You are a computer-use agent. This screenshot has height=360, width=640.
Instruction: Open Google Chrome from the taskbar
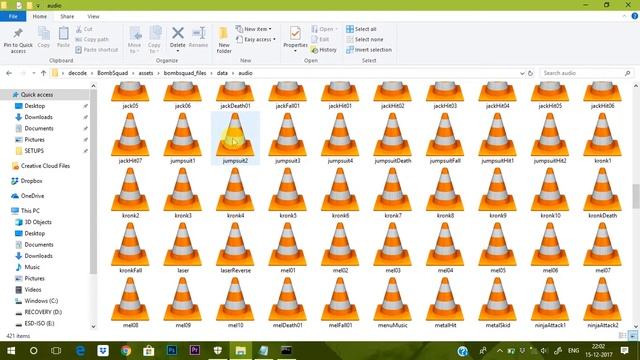[x=126, y=351]
